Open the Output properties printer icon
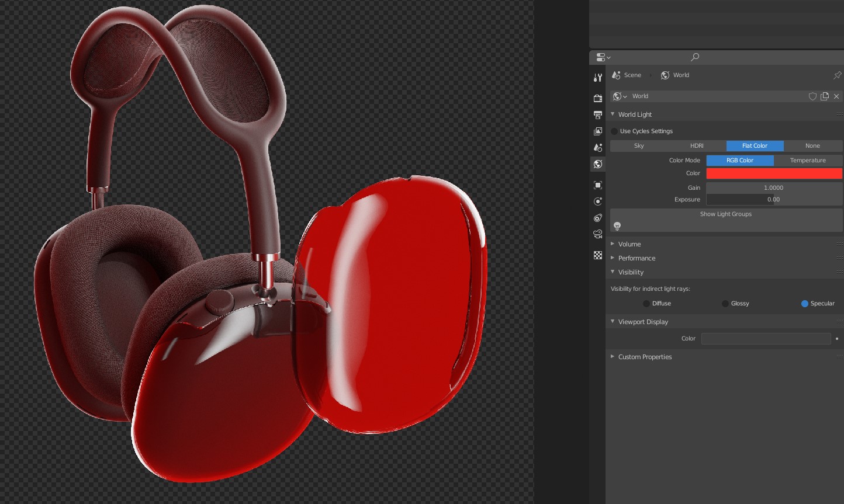The height and width of the screenshot is (504, 844). (597, 115)
